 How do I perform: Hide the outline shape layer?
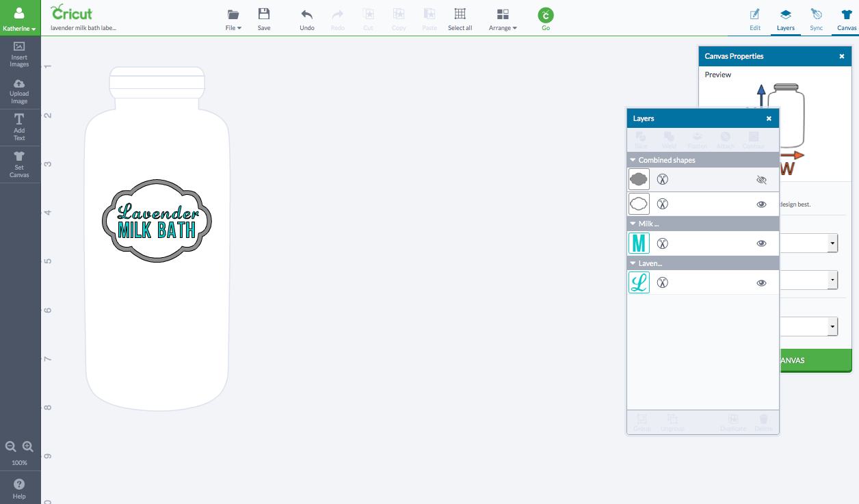[x=761, y=204]
